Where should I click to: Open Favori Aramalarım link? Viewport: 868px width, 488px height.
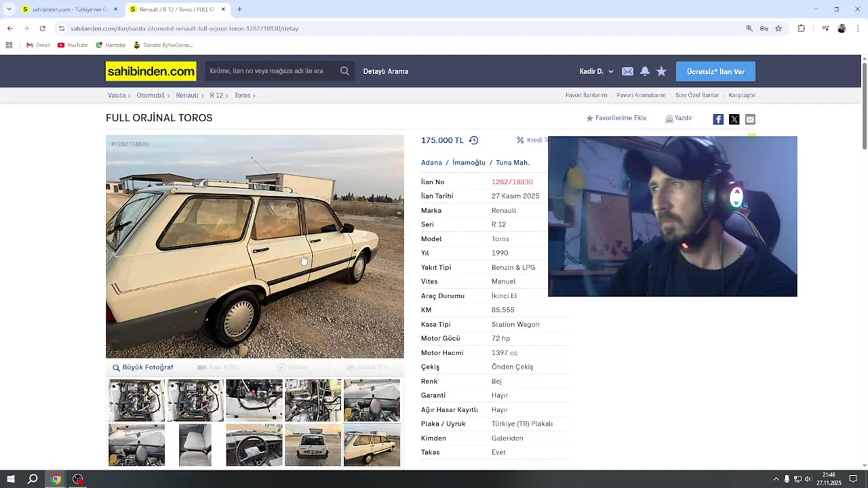(641, 96)
